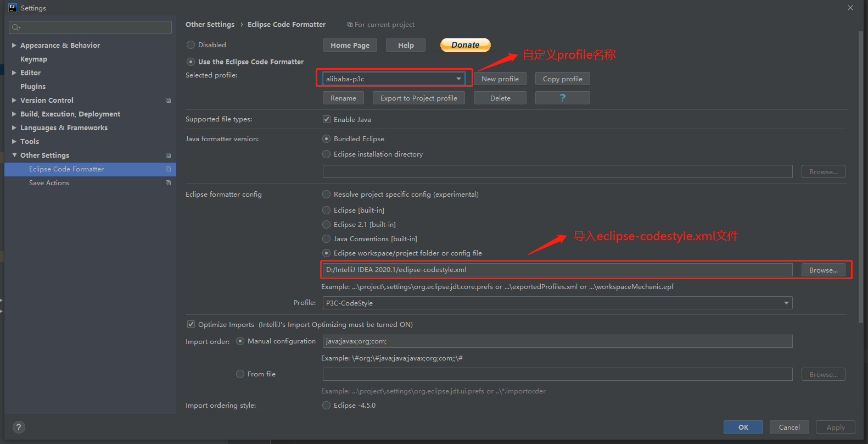This screenshot has height=444, width=868.
Task: Open the formatter Home Page
Action: [350, 45]
